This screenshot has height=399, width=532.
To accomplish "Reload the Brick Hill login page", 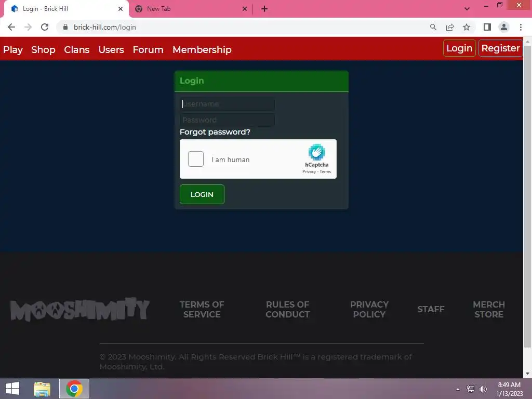I will pos(45,27).
